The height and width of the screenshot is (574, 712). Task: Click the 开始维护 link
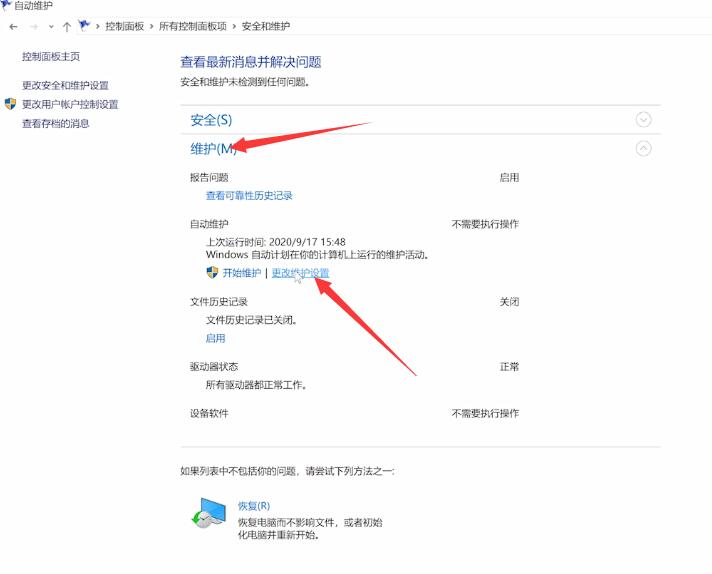pyautogui.click(x=242, y=273)
